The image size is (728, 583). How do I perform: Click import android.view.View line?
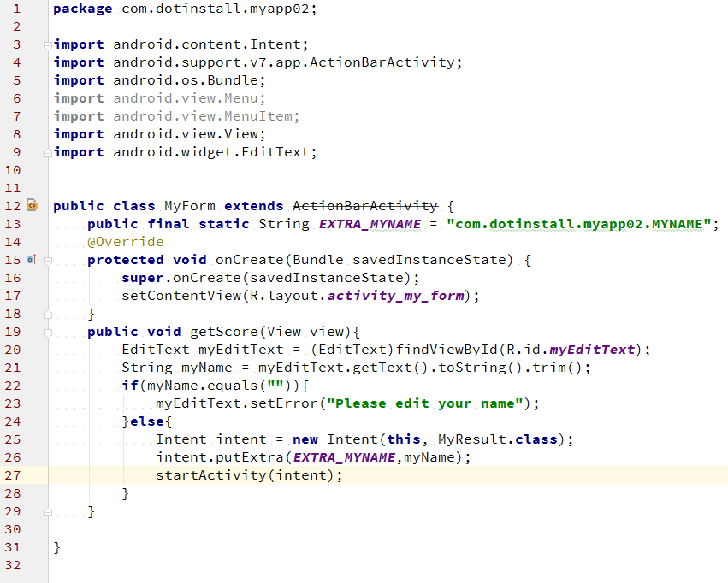[159, 134]
